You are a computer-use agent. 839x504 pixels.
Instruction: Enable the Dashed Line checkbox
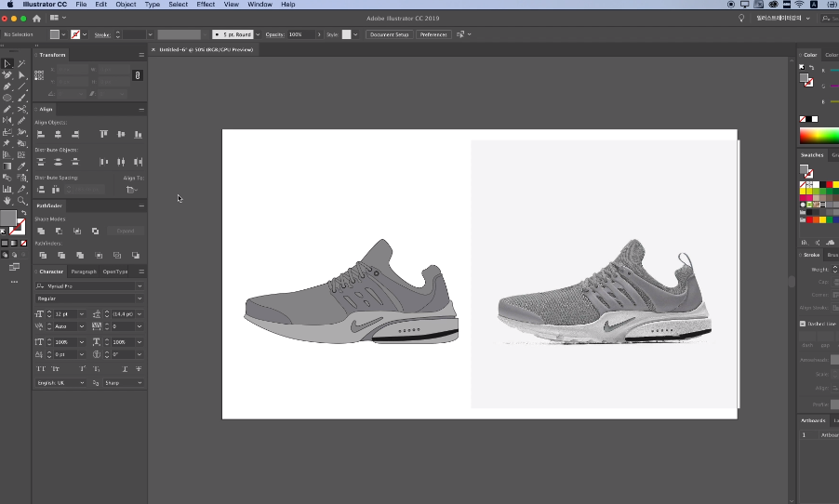tap(803, 324)
